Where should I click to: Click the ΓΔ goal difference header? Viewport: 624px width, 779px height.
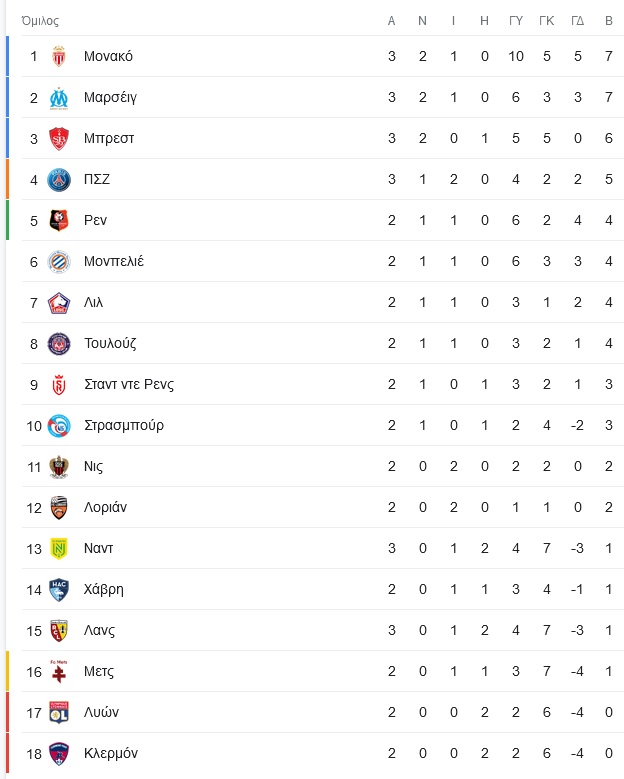(577, 21)
